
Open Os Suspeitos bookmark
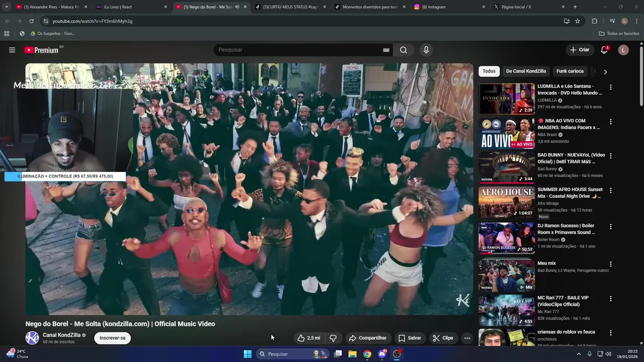click(x=52, y=33)
